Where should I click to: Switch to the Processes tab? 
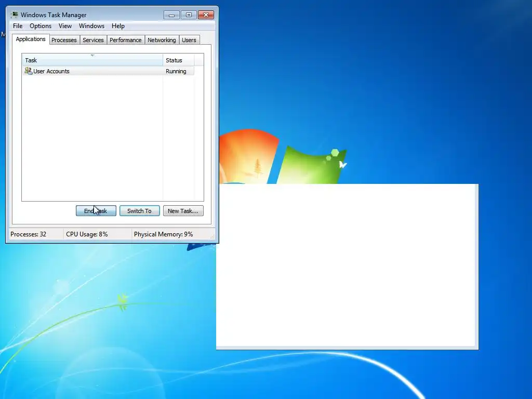[x=64, y=40]
